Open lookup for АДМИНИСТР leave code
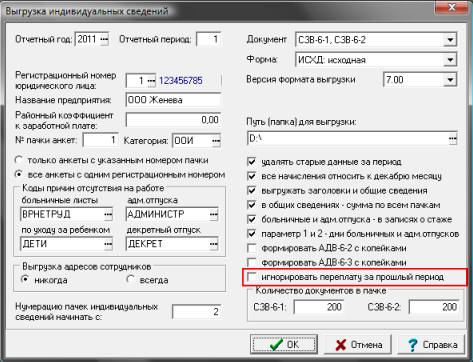Screen dimensions: 473x362 [214, 214]
